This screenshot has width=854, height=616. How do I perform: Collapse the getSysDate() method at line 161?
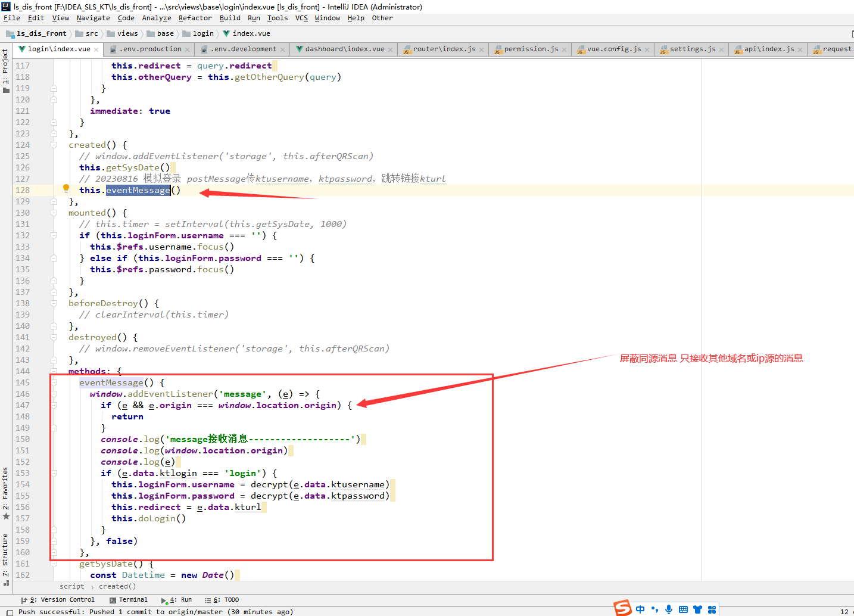point(54,564)
